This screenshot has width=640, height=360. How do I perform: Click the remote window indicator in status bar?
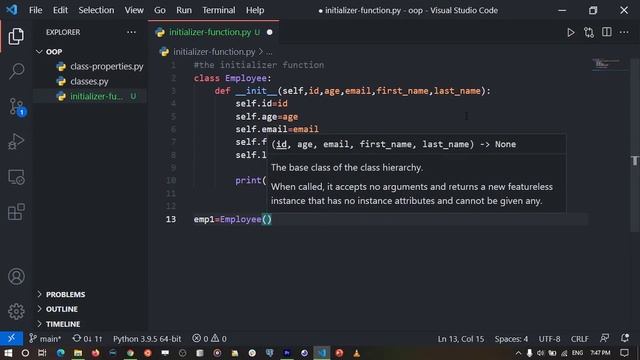pyautogui.click(x=11, y=338)
